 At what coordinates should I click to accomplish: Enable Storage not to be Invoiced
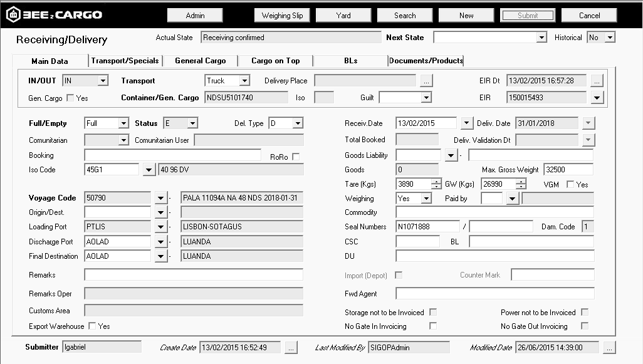coord(433,313)
